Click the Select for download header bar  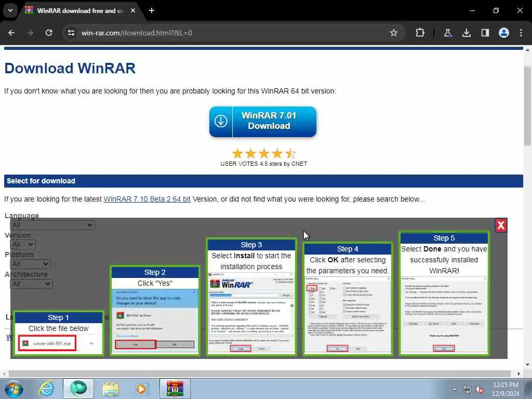pyautogui.click(x=263, y=181)
